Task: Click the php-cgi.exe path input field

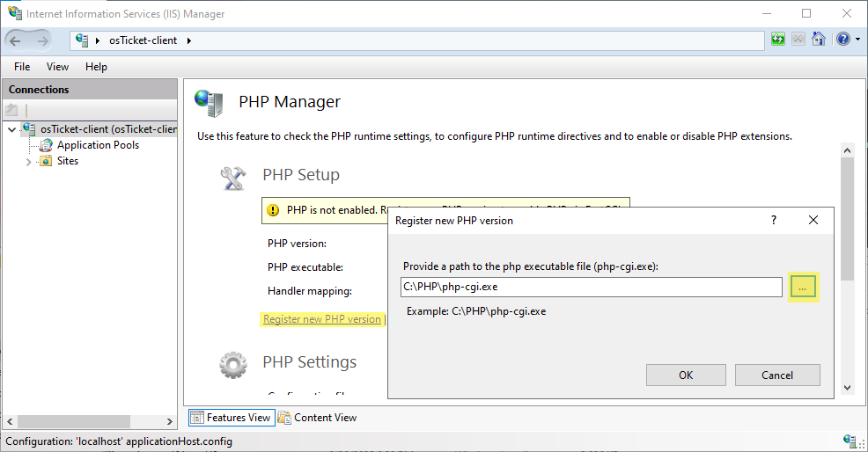Action: coord(592,288)
